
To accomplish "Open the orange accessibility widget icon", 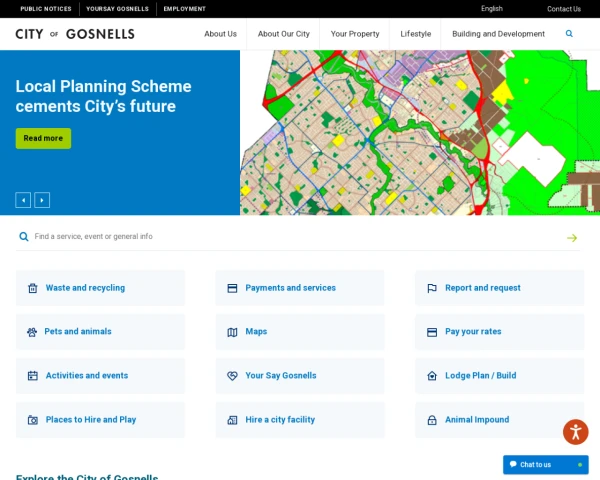I will pos(576,432).
